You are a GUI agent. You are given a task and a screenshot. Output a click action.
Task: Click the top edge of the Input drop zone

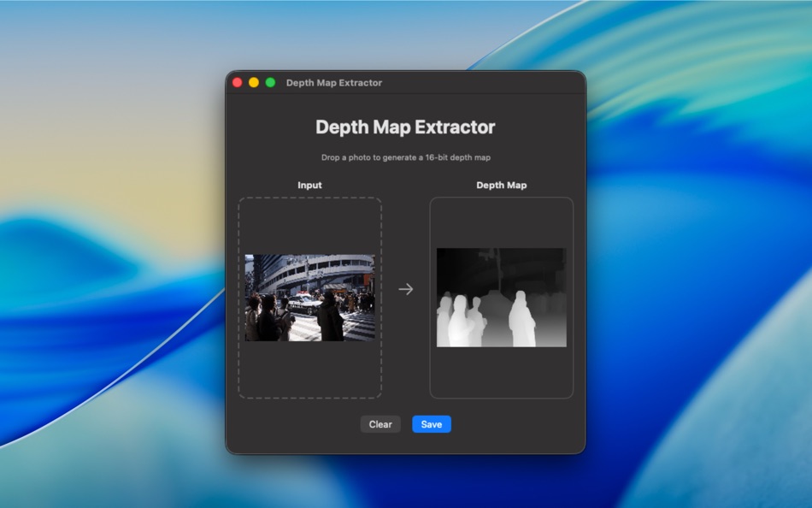[x=309, y=198]
